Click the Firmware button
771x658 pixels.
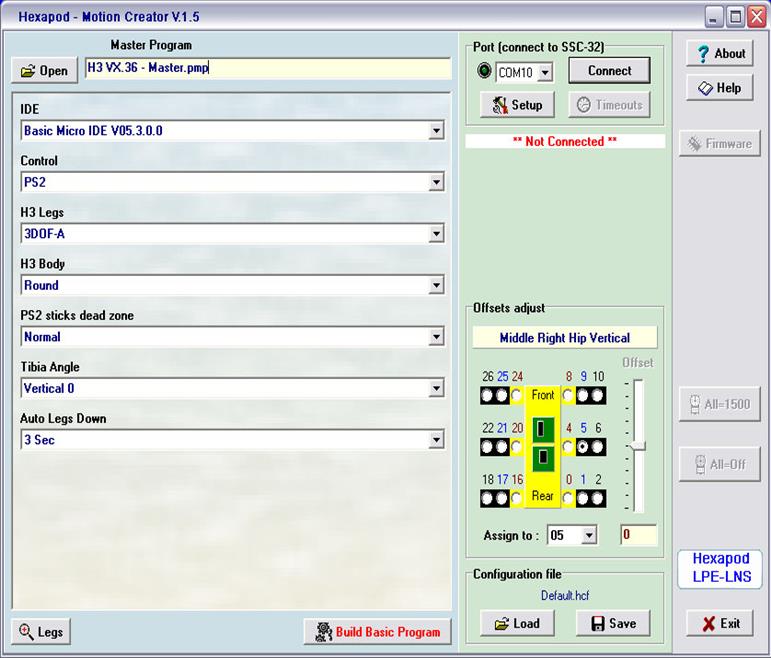pyautogui.click(x=719, y=144)
